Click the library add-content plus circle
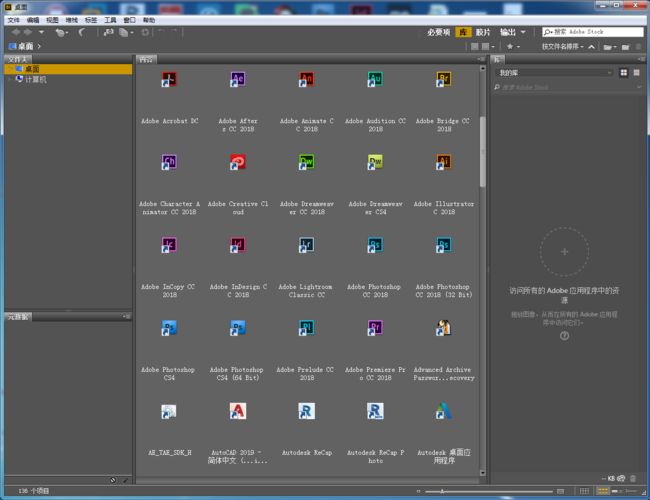The width and height of the screenshot is (650, 500). click(x=564, y=251)
